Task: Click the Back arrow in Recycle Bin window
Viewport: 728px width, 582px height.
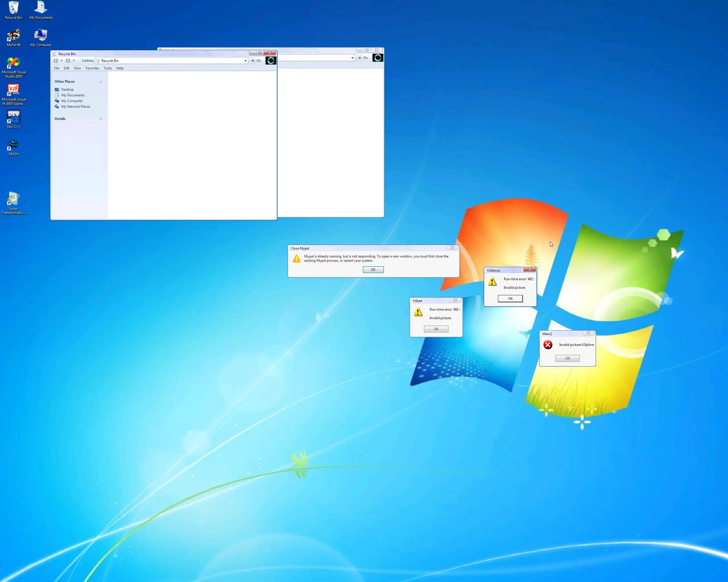Action: click(56, 61)
